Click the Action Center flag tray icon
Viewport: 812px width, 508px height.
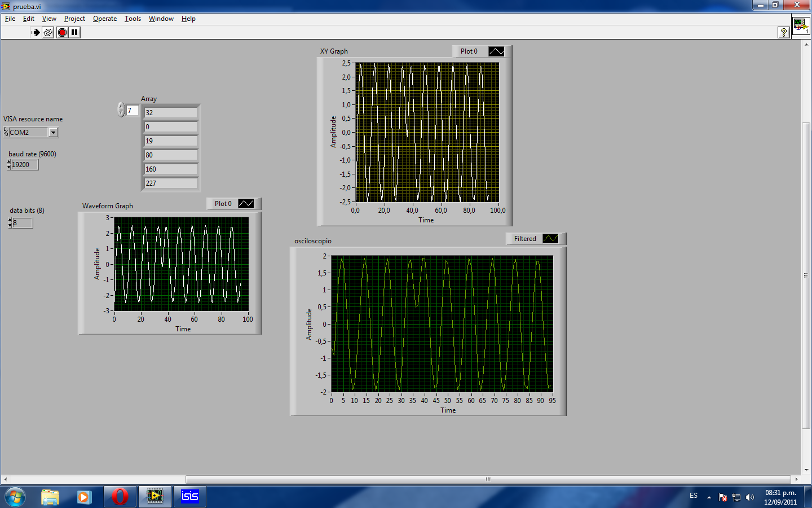click(x=723, y=497)
